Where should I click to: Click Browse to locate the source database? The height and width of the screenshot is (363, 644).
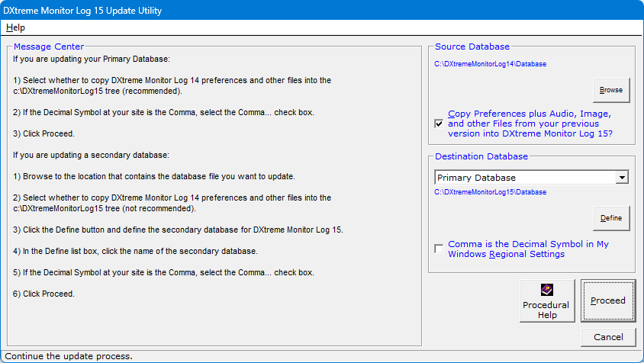click(x=610, y=90)
